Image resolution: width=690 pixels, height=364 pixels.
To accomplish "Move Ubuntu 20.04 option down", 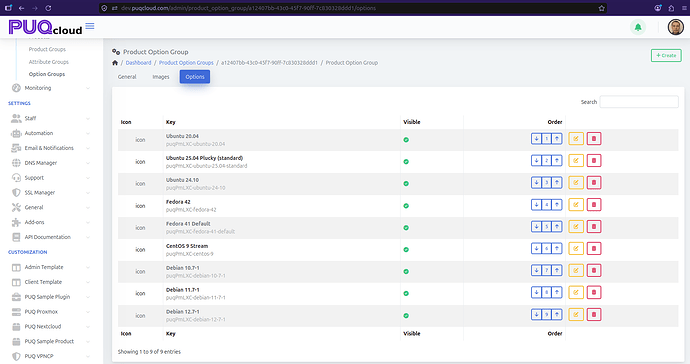I will tap(536, 139).
